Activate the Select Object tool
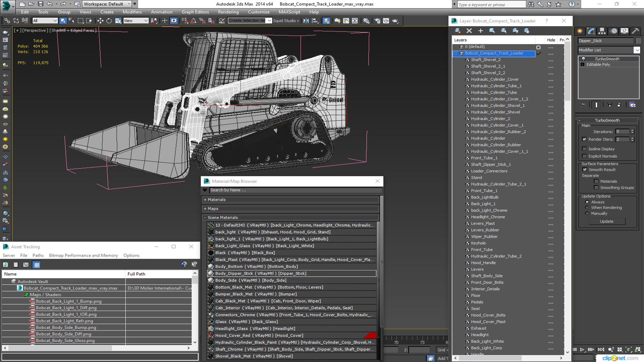Image resolution: width=644 pixels, height=362 pixels. [63, 21]
